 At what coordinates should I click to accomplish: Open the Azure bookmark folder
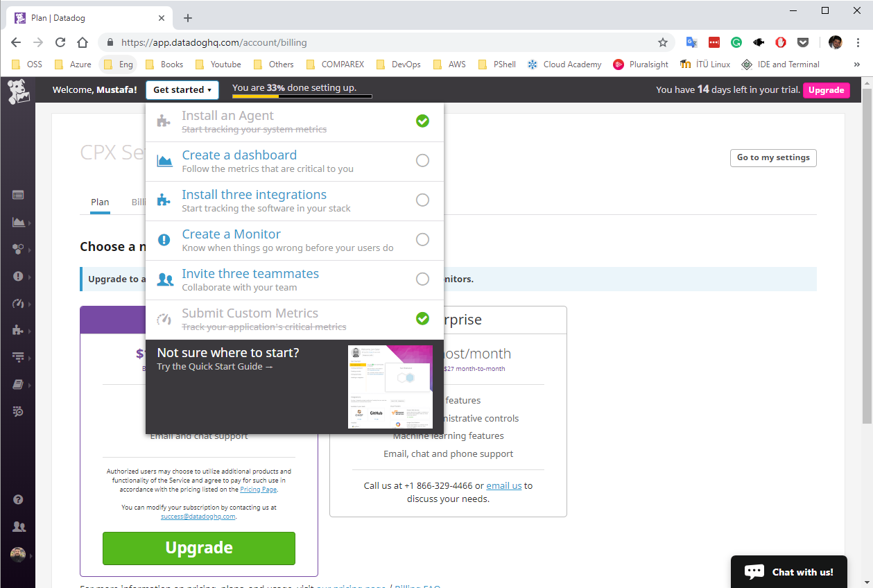(x=74, y=64)
